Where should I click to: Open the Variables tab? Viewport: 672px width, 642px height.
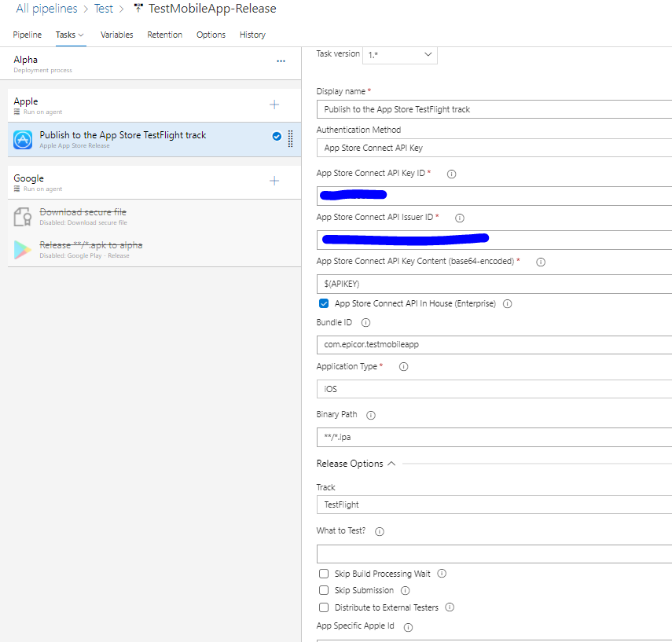116,35
